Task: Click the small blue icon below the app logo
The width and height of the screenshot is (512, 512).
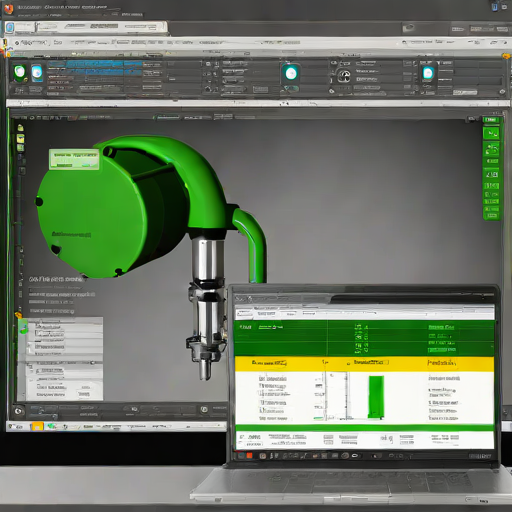Action: pyautogui.click(x=10, y=27)
